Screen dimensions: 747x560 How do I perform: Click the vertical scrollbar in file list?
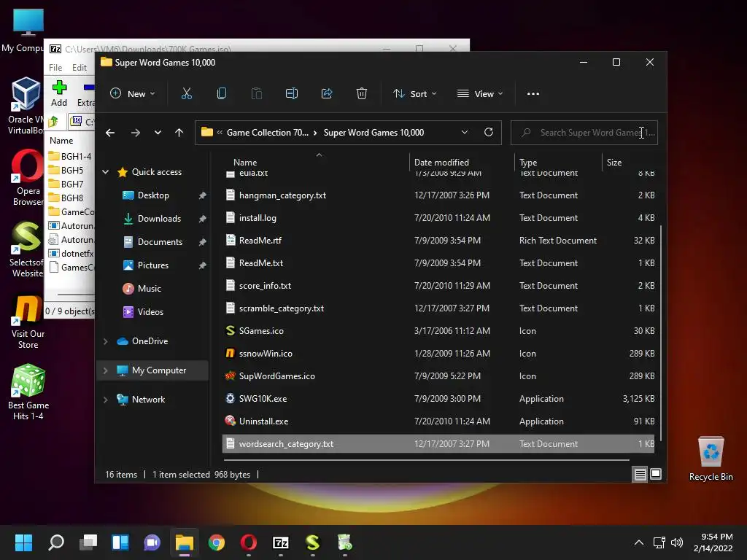[660, 333]
